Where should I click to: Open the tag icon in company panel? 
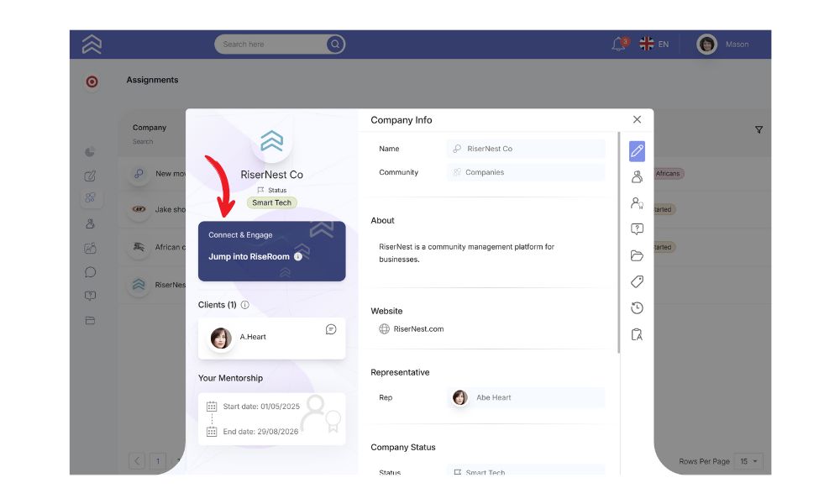[637, 281]
